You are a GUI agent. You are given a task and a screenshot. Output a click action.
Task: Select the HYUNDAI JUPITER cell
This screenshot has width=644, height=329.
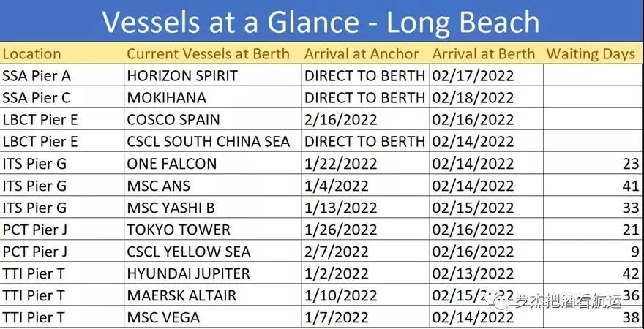pyautogui.click(x=189, y=273)
